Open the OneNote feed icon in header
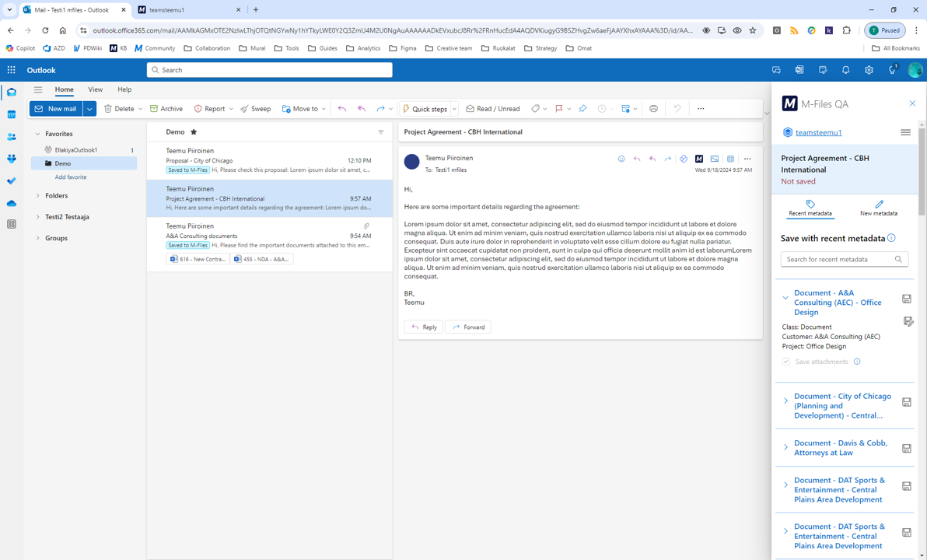The image size is (927, 560). 799,70
